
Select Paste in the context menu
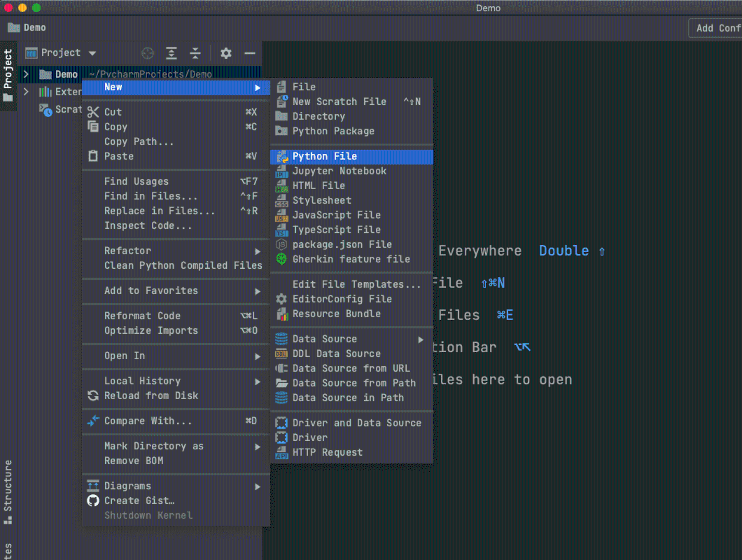(176, 156)
